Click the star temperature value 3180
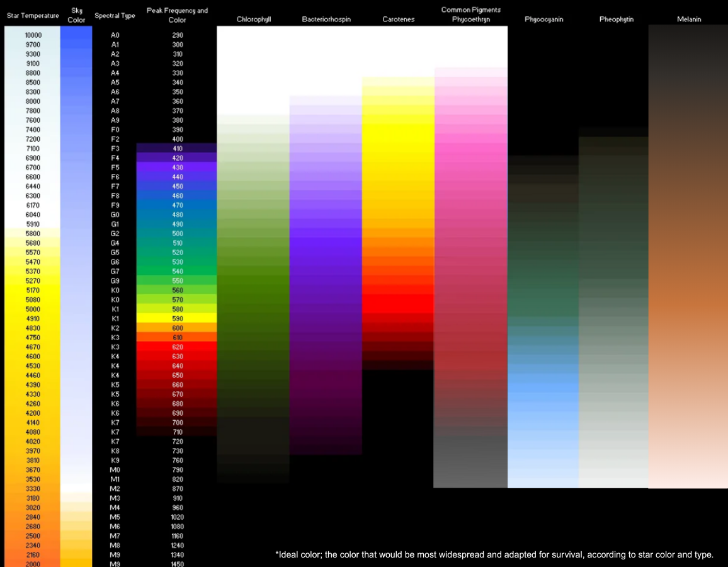Screen dimensions: 728x567 [x=33, y=498]
